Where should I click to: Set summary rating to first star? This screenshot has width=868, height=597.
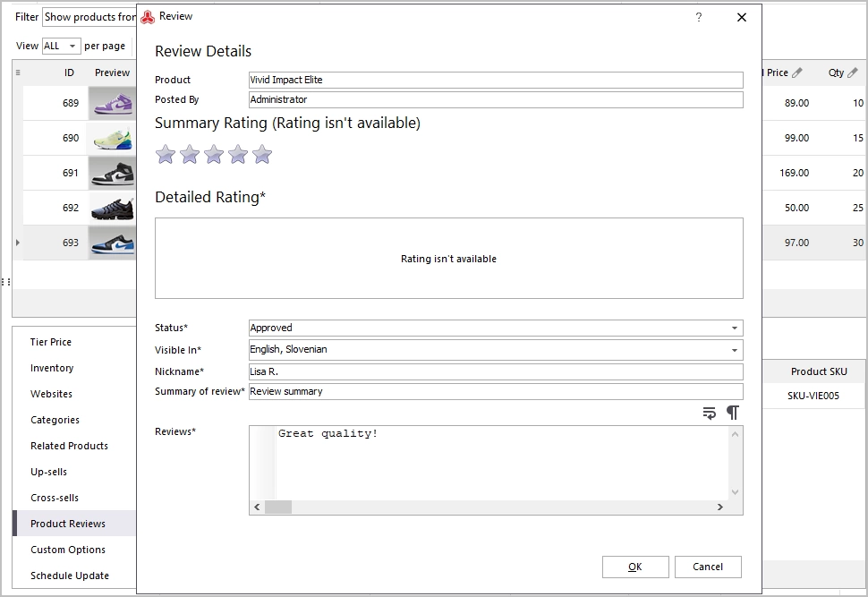165,155
